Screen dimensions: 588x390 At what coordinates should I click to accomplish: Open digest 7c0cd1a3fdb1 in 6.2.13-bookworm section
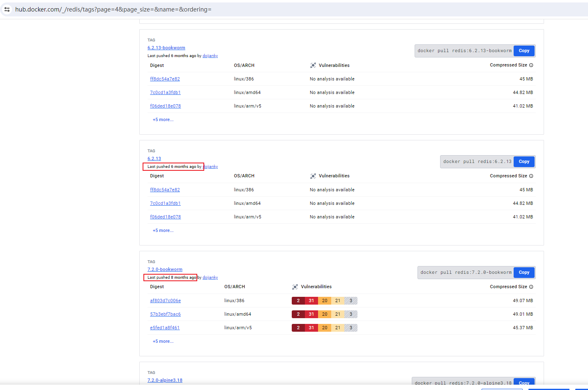coord(165,92)
